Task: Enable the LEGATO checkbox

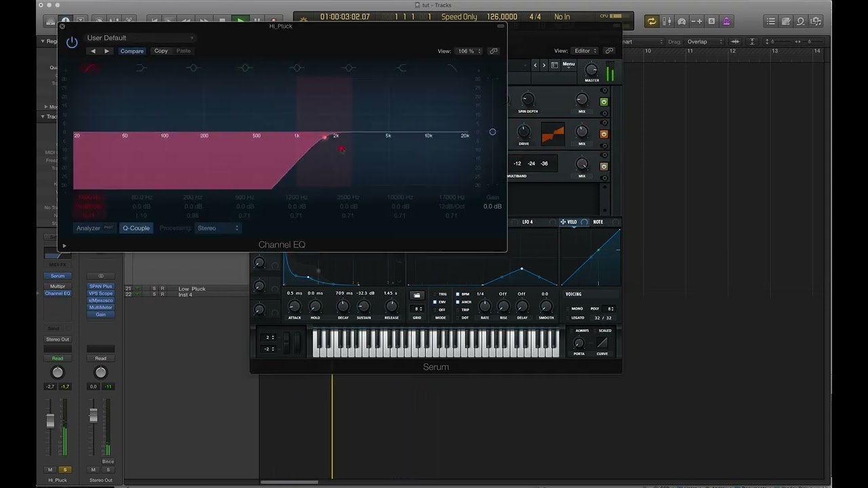Action: [x=566, y=318]
